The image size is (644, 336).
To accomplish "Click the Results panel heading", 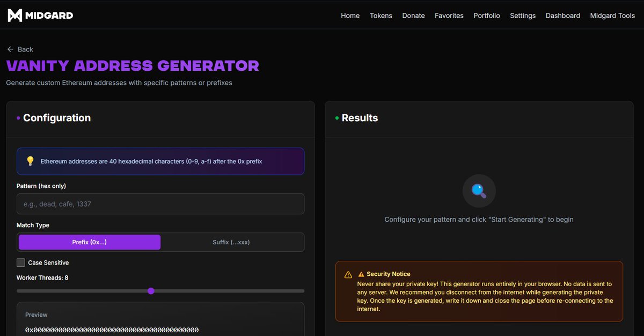I will tap(360, 118).
